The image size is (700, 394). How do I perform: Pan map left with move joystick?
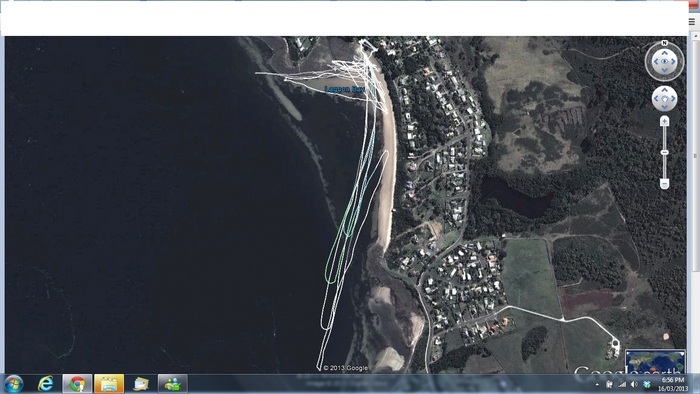[x=656, y=98]
